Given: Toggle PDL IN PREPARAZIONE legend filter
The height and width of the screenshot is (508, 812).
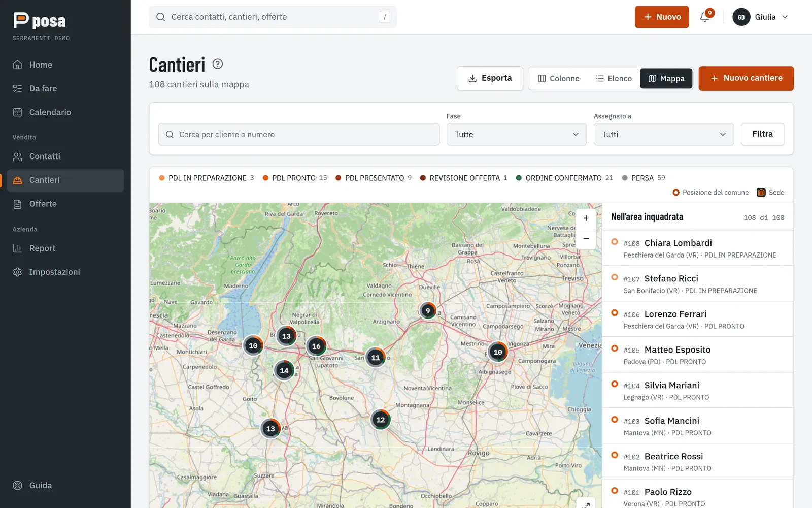Looking at the screenshot, I should [x=206, y=178].
